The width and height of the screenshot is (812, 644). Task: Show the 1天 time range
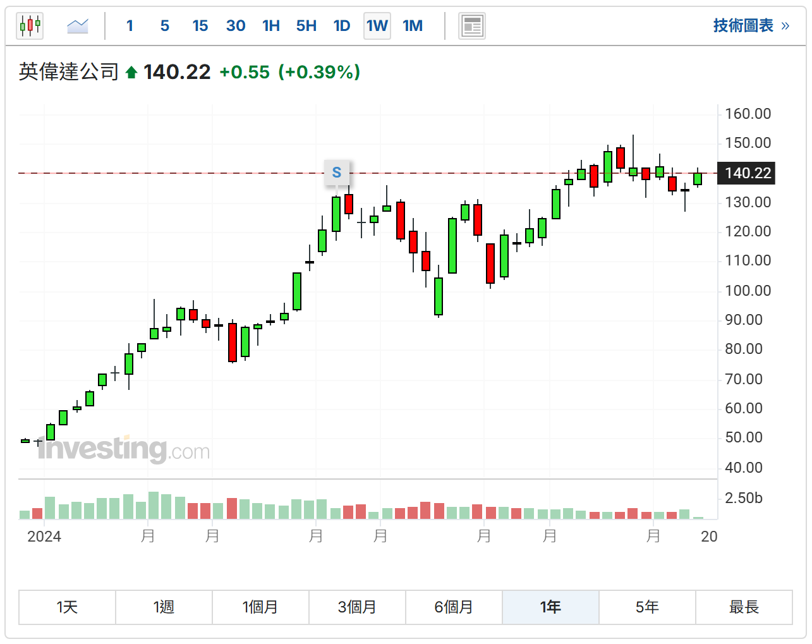tap(67, 607)
